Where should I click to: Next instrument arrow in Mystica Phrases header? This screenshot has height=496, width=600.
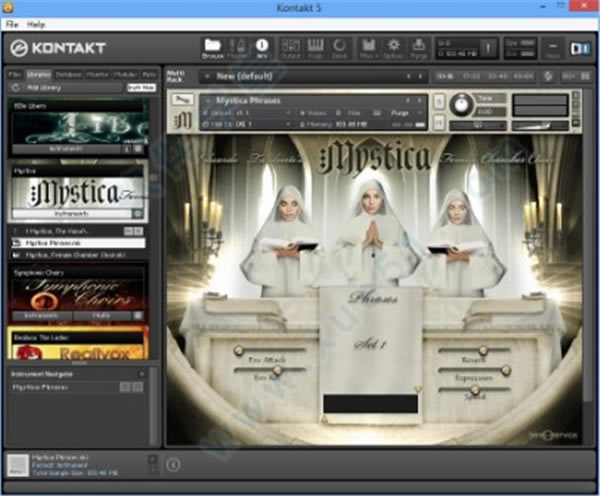[x=420, y=101]
